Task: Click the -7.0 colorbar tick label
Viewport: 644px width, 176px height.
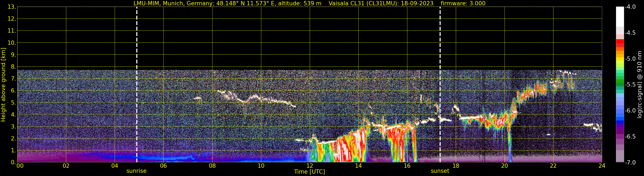Action: [x=630, y=163]
